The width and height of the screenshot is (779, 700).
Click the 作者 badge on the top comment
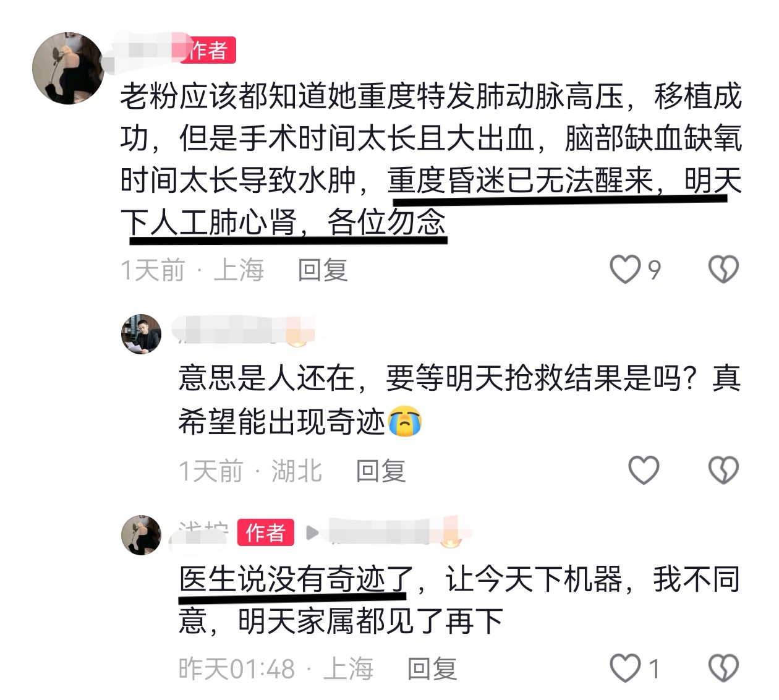click(x=209, y=50)
